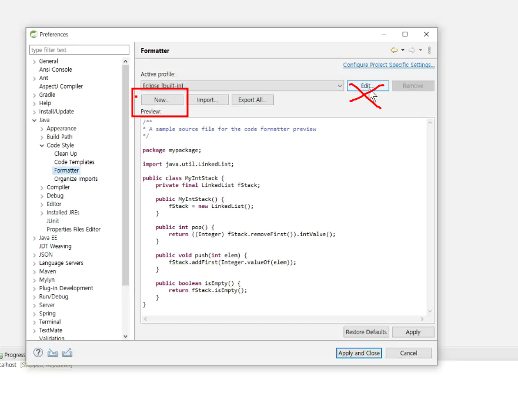The image size is (518, 420).
Task: Click the Apply button
Action: pos(413,332)
